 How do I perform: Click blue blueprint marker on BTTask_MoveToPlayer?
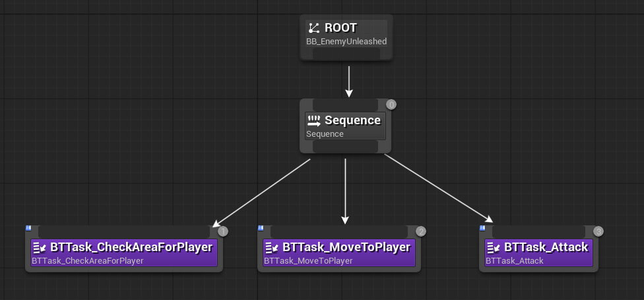[261, 228]
